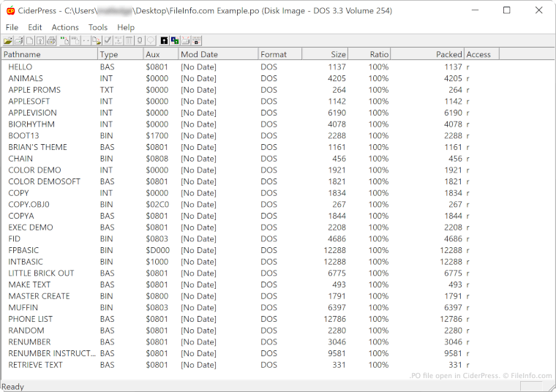Click the blue and green squares toolbar icon
The width and height of the screenshot is (556, 392).
175,41
